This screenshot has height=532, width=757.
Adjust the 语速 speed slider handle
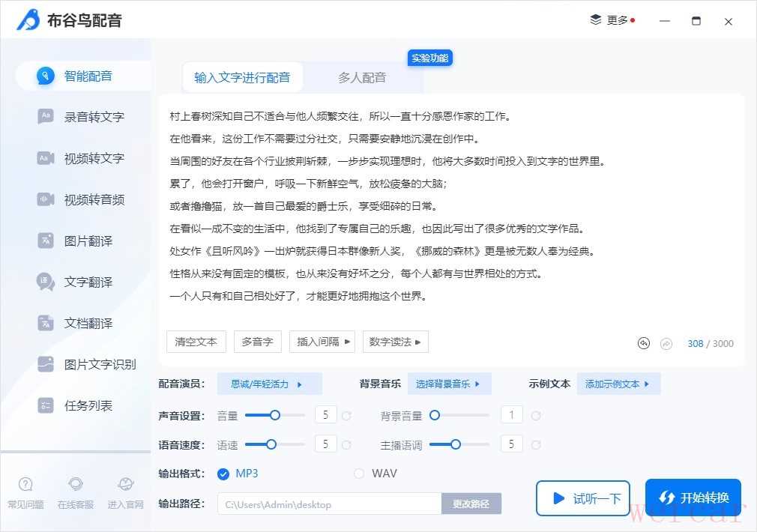click(271, 444)
